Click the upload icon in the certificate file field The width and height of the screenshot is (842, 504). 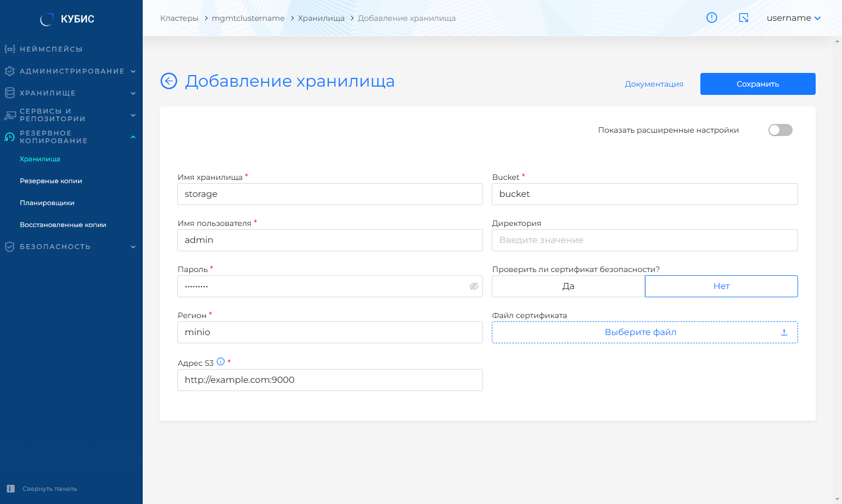point(784,332)
